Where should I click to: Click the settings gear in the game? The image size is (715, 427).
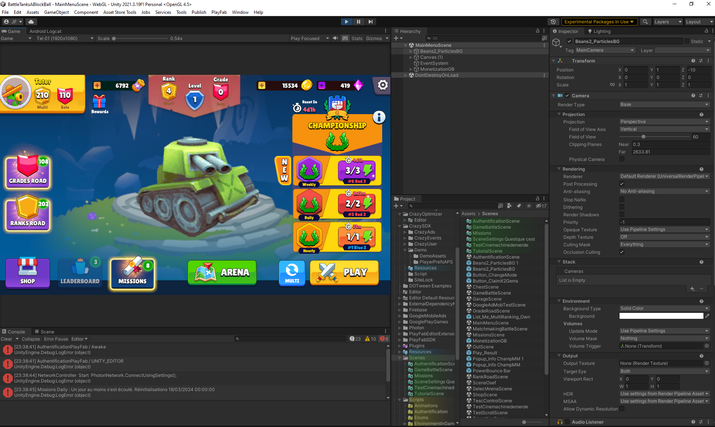382,85
